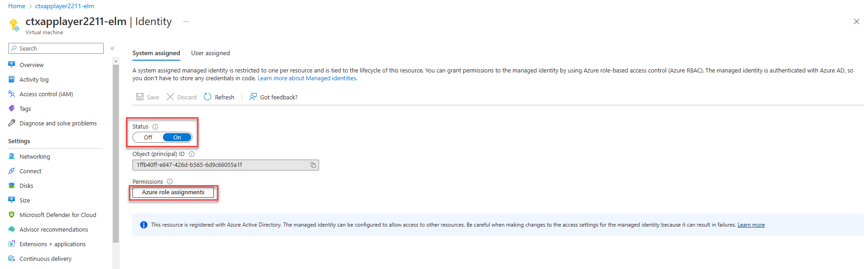Click the Home breadcrumb link
This screenshot has height=269, width=868.
coord(17,6)
